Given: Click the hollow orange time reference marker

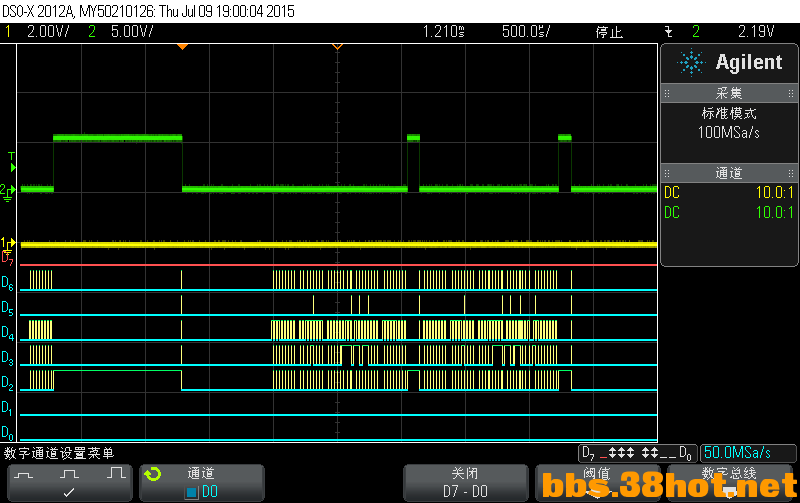Looking at the screenshot, I should (x=337, y=47).
